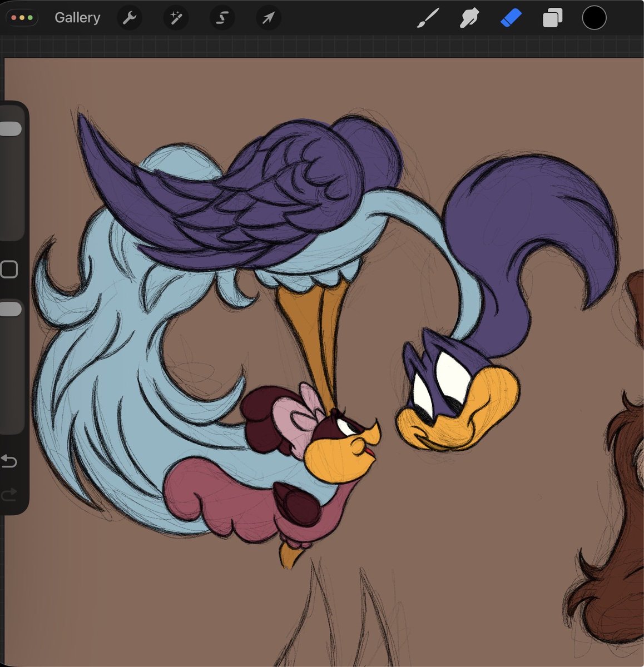The height and width of the screenshot is (667, 644).
Task: Click the brush size slider handle
Action: (x=10, y=129)
